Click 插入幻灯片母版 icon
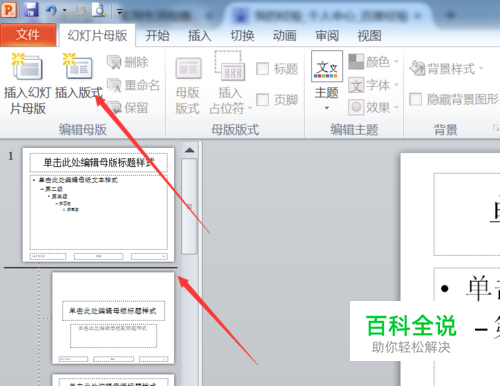Screen dimensions: 500x386 27,66
